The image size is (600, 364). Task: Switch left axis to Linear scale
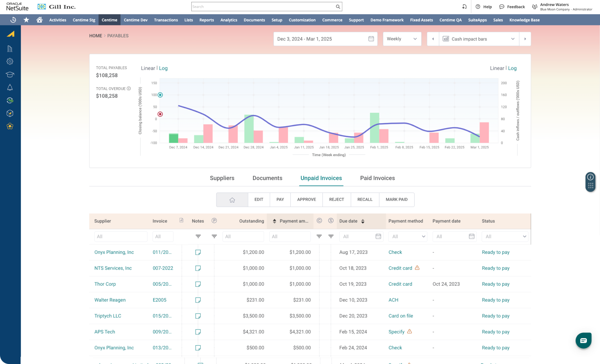tap(148, 68)
